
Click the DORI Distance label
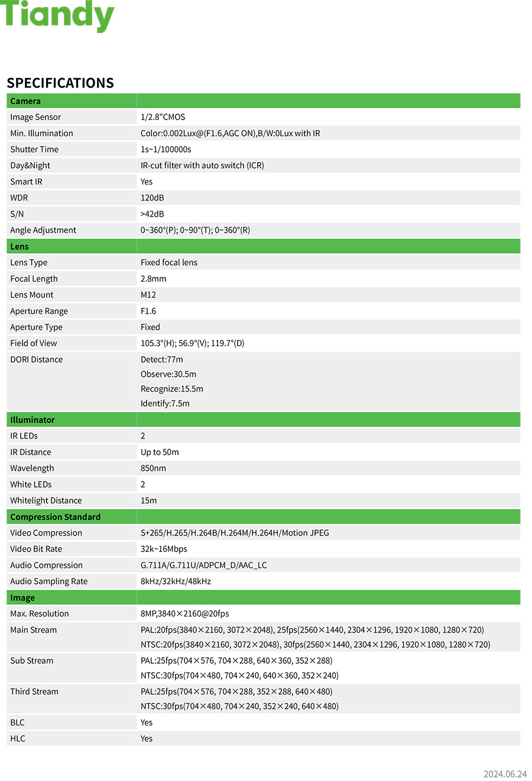(37, 360)
